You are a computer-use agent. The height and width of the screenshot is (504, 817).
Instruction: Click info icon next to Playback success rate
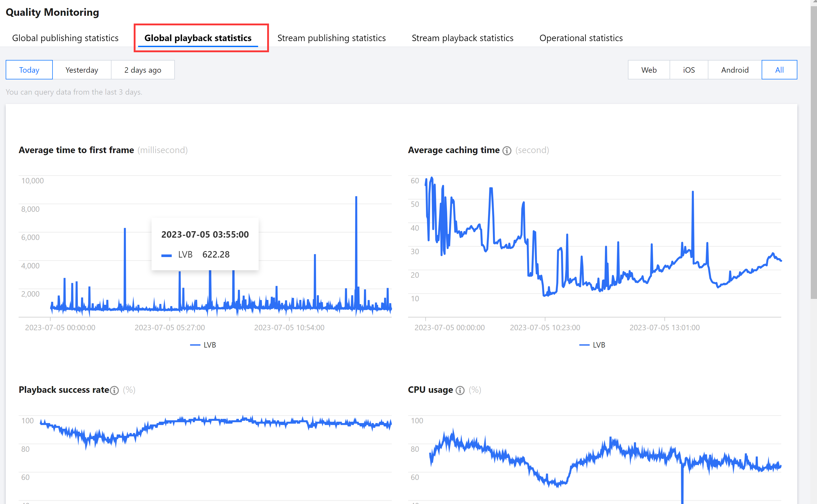[x=114, y=390]
